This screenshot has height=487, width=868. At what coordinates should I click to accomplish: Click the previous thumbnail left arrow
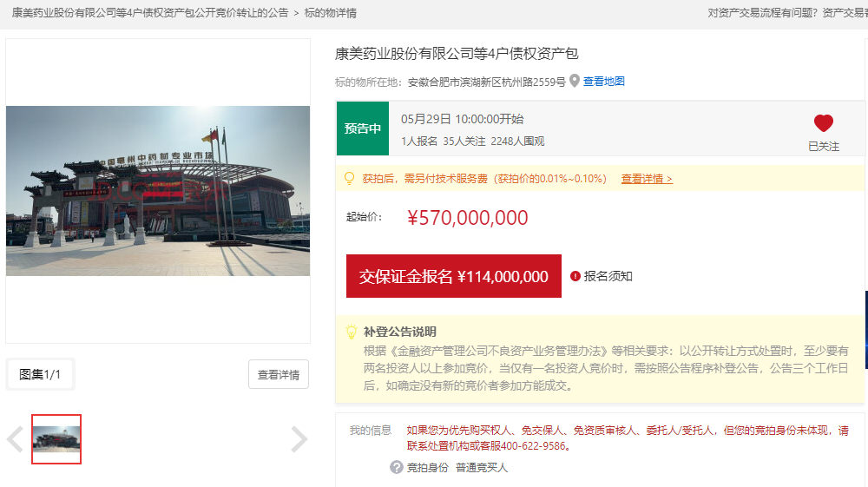(15, 439)
